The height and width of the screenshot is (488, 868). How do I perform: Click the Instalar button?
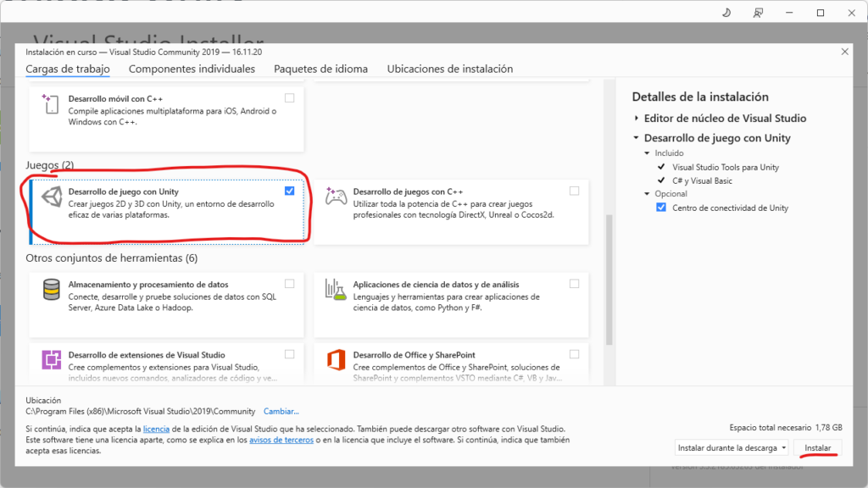tap(818, 447)
